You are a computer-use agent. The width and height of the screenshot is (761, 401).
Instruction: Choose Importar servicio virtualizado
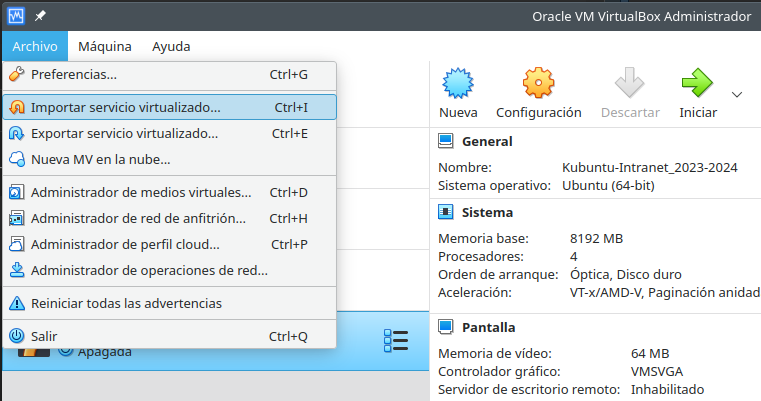[x=126, y=107]
